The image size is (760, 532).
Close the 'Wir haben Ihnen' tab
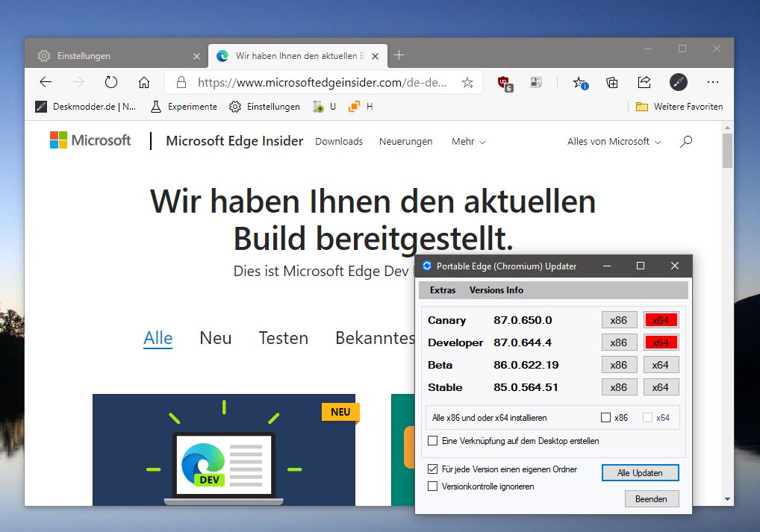375,56
